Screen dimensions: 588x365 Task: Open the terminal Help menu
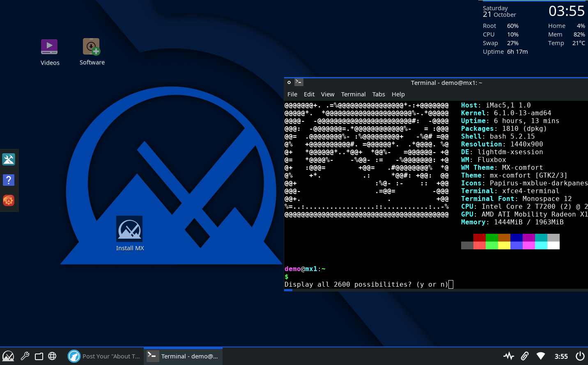[398, 94]
